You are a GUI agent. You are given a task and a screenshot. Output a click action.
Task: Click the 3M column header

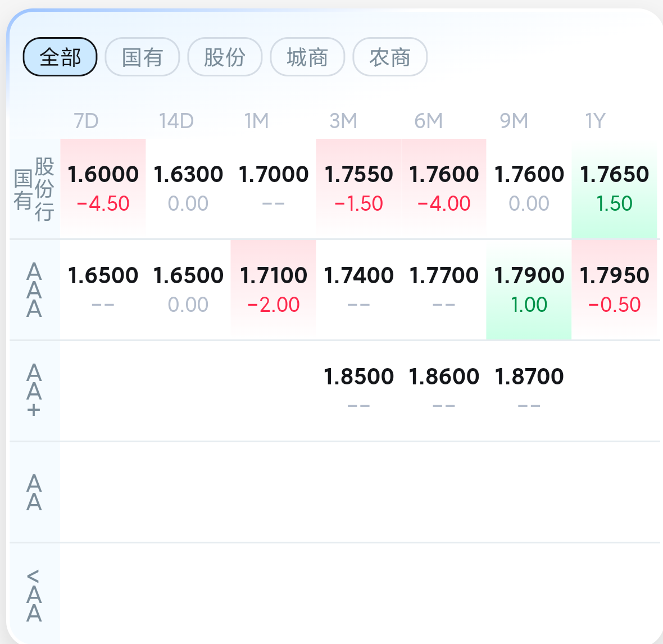[343, 121]
